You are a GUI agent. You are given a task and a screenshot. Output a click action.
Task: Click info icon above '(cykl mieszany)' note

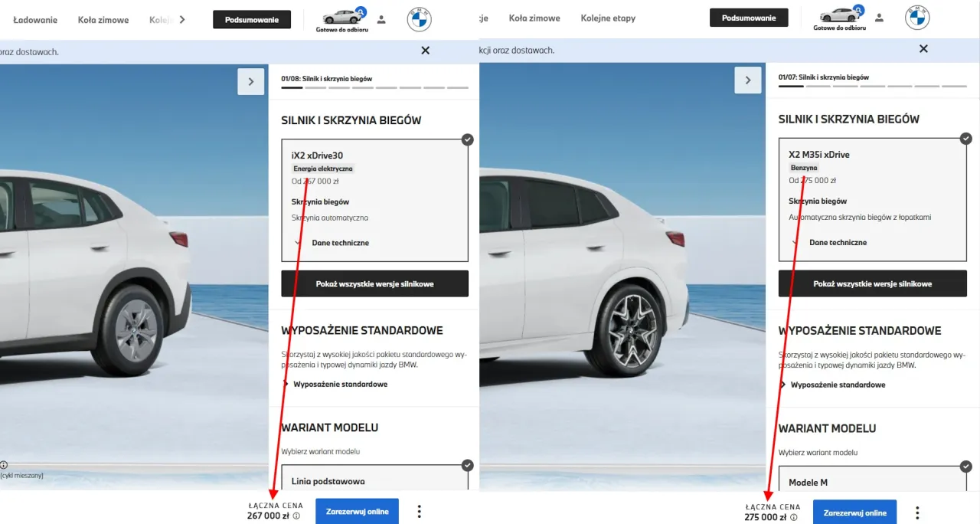point(3,465)
